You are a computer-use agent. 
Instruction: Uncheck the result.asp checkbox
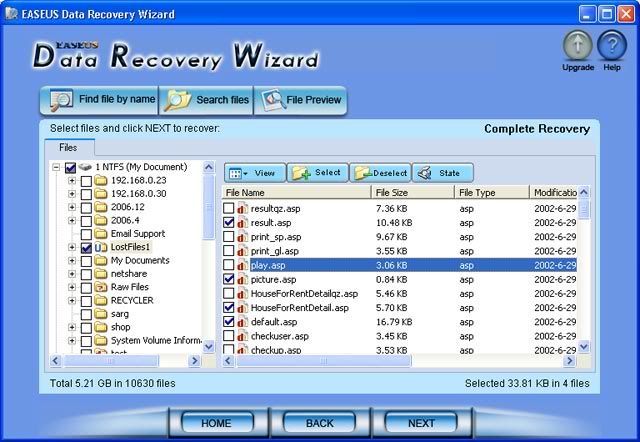[229, 222]
